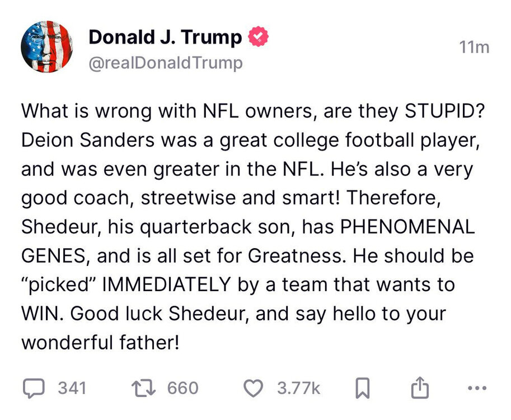
Task: Like the post with the heart icon
Action: 254,389
